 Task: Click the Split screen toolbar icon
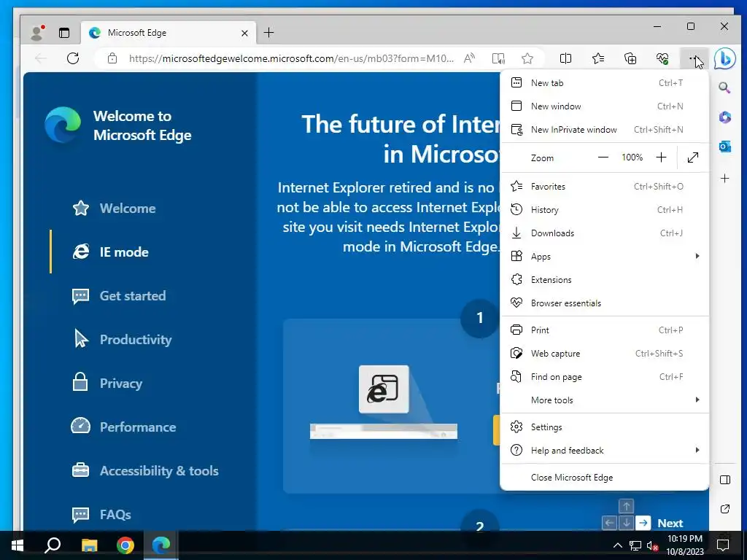[565, 58]
